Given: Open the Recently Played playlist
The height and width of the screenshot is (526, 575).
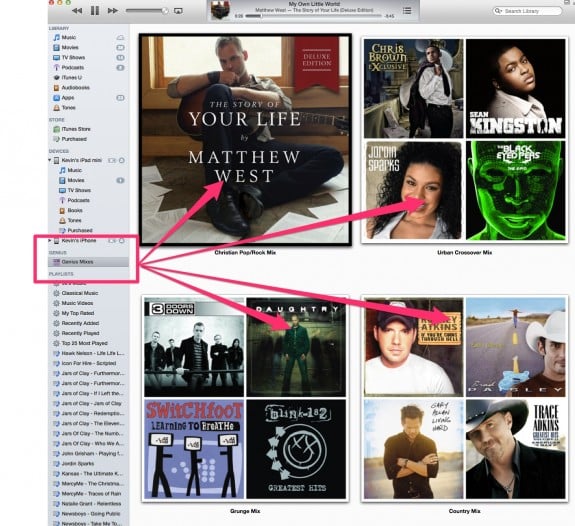Looking at the screenshot, I should [x=80, y=333].
